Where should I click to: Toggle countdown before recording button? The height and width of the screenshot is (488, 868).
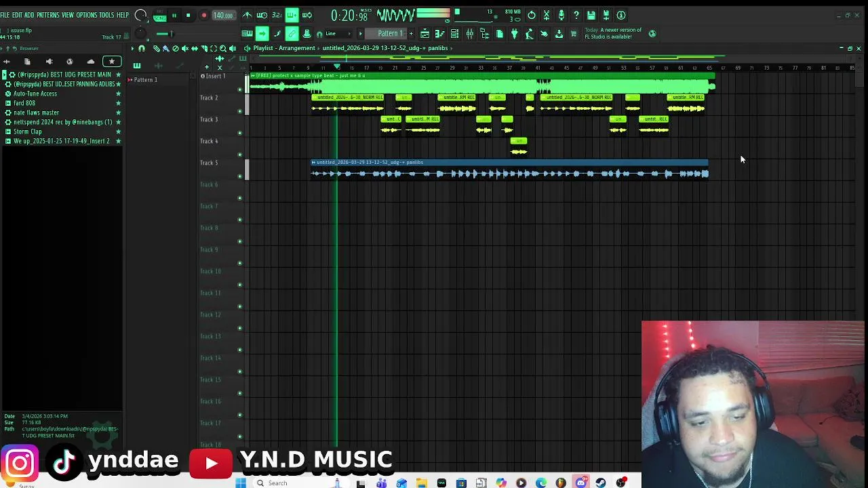pyautogui.click(x=277, y=15)
